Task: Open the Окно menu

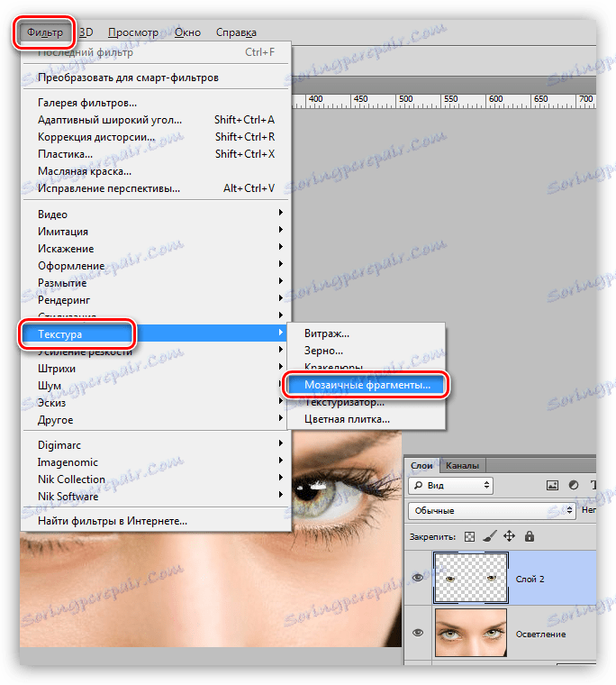Action: (x=187, y=32)
